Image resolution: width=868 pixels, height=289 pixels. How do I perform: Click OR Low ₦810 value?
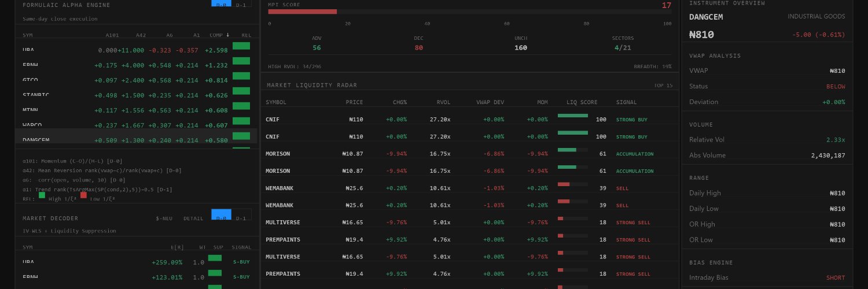[837, 240]
